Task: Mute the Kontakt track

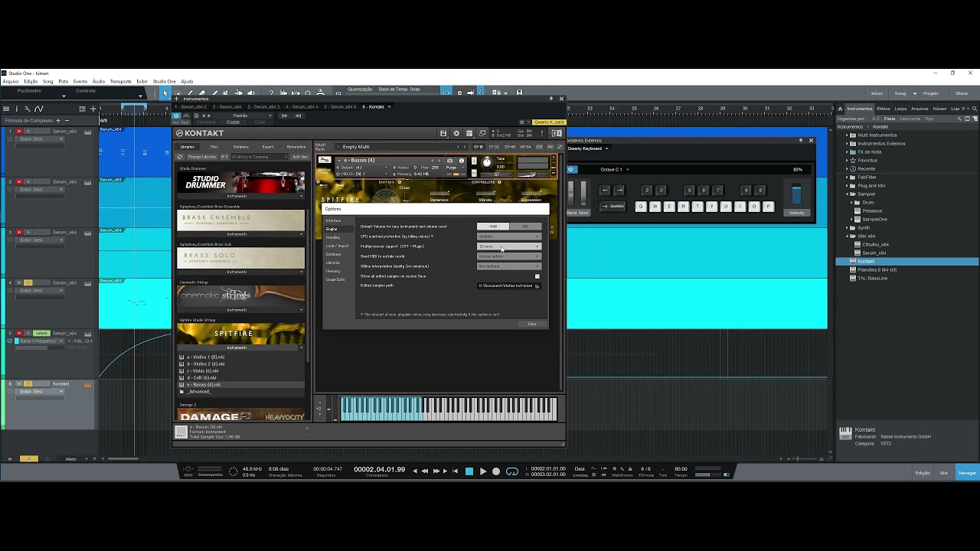Action: click(x=19, y=383)
